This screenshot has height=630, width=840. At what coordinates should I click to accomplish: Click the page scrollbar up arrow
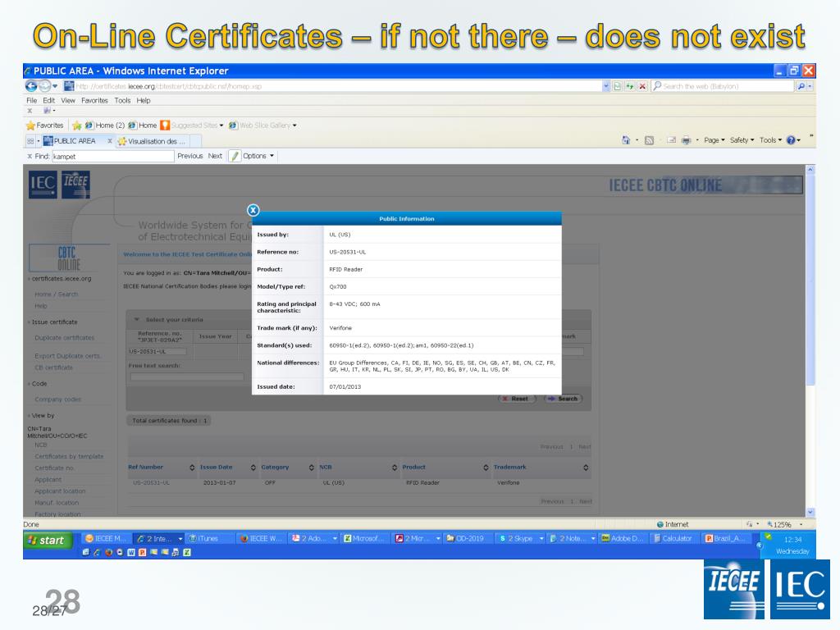(810, 169)
